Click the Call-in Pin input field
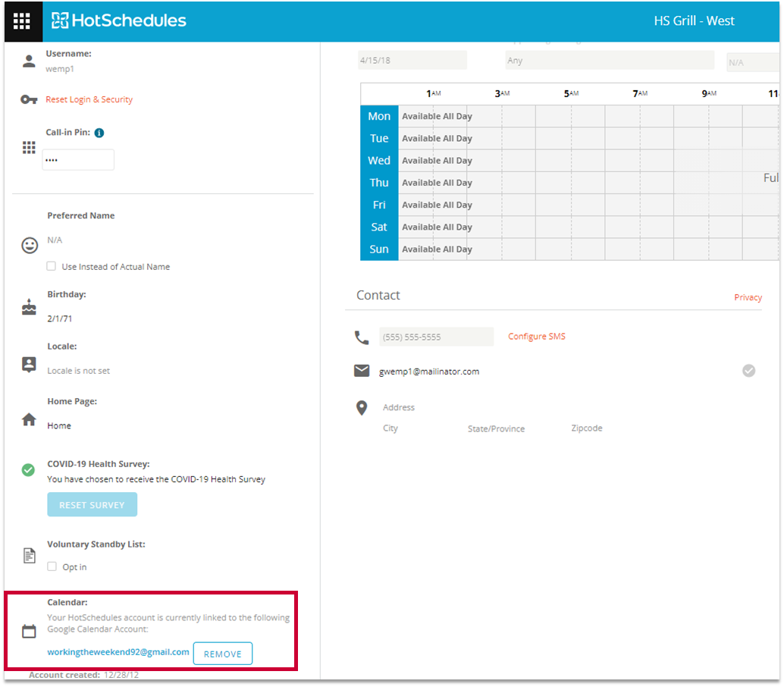 [78, 160]
